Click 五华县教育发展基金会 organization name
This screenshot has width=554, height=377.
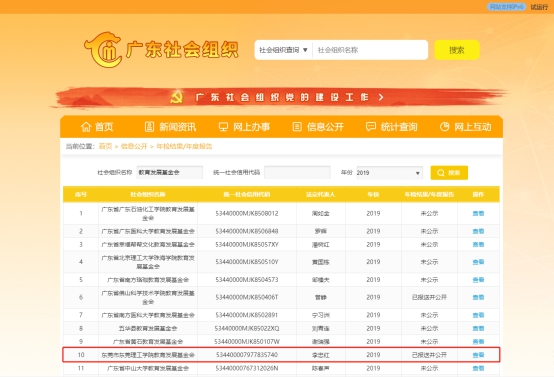(x=148, y=329)
